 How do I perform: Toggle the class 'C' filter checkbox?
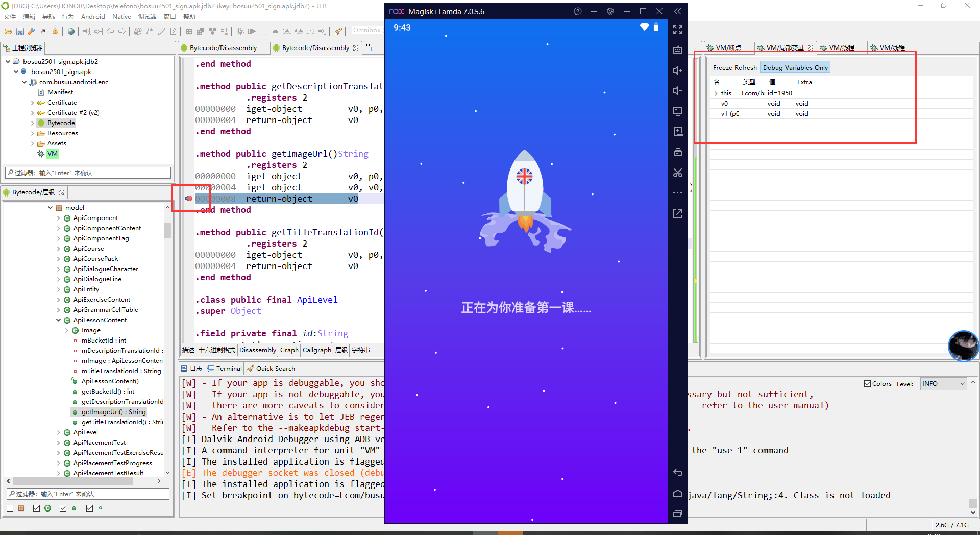click(36, 508)
